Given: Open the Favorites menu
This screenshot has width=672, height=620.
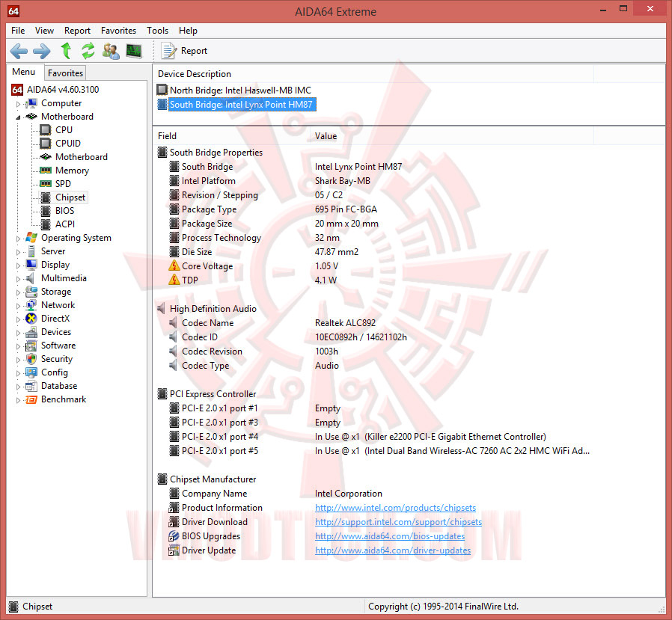Looking at the screenshot, I should point(119,31).
